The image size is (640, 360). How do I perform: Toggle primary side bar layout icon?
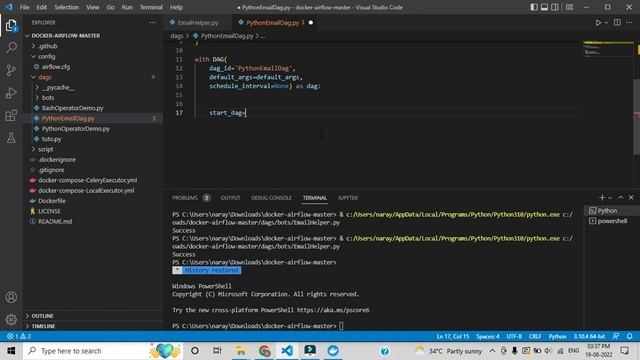click(x=534, y=7)
